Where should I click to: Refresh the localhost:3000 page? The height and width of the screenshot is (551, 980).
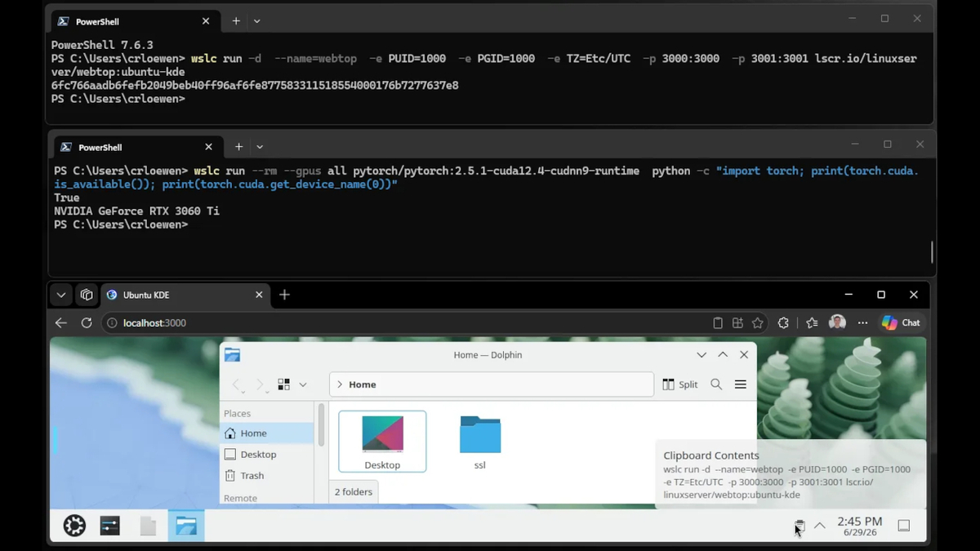(x=87, y=323)
